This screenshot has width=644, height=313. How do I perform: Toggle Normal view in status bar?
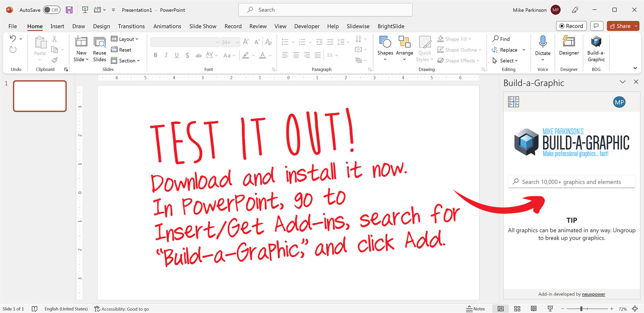[x=501, y=309]
